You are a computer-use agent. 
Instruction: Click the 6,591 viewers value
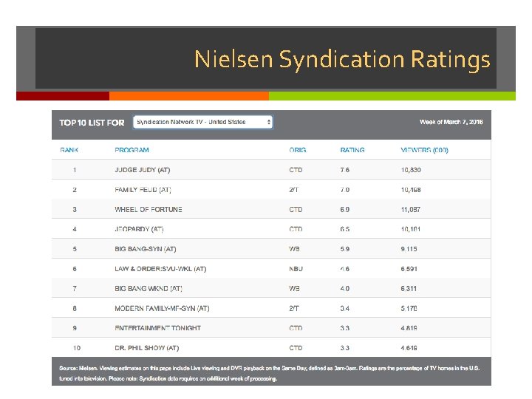click(x=409, y=269)
